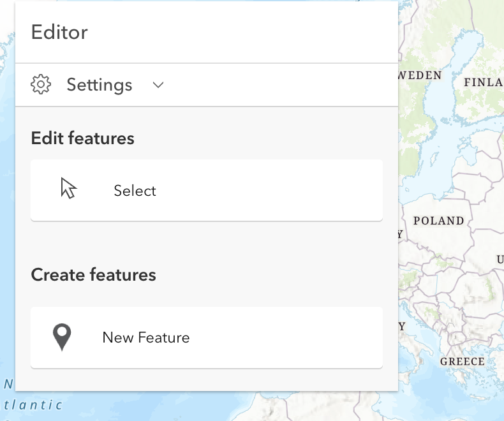
Task: Click the Create features heading
Action: click(93, 275)
